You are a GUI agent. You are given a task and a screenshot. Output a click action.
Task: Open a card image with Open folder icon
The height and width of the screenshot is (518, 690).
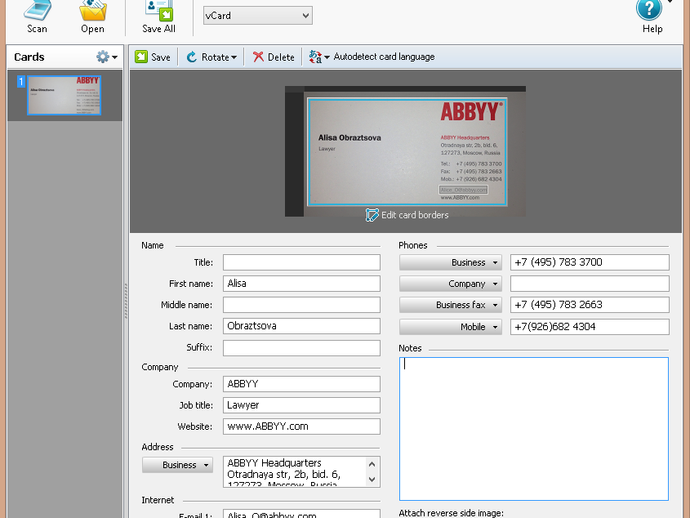point(93,11)
